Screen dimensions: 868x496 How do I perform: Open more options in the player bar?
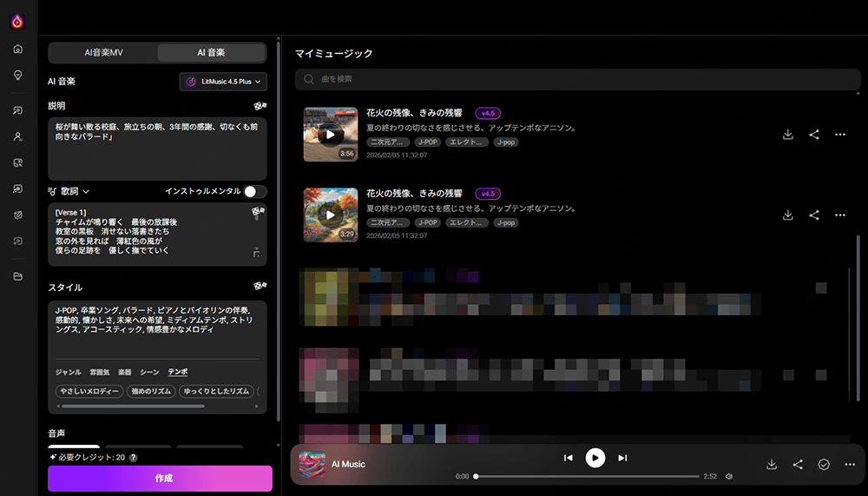point(850,465)
